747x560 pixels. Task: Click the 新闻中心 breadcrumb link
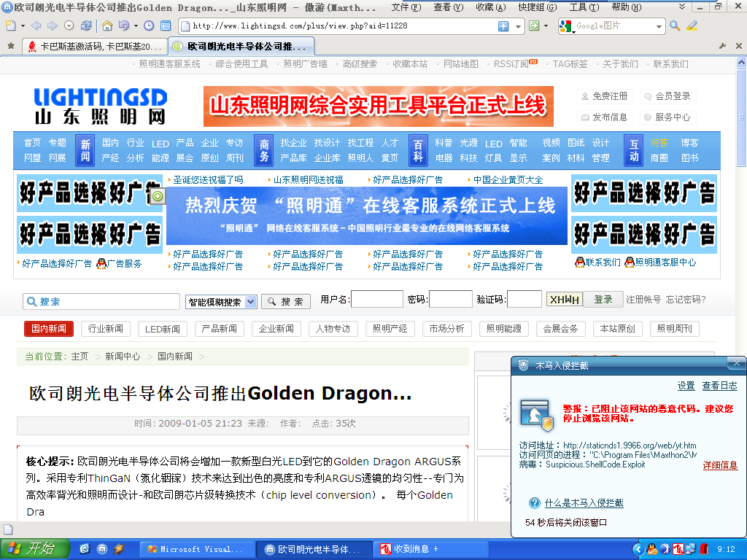tap(123, 356)
